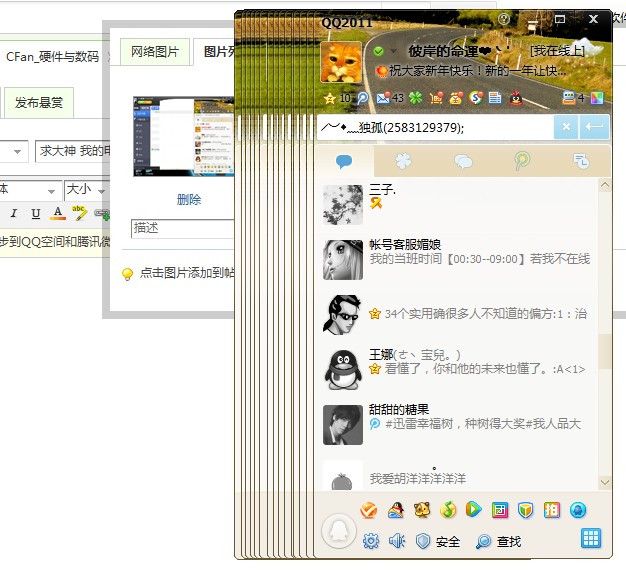
Task: Open QQ help question-mark icon
Action: 504,18
